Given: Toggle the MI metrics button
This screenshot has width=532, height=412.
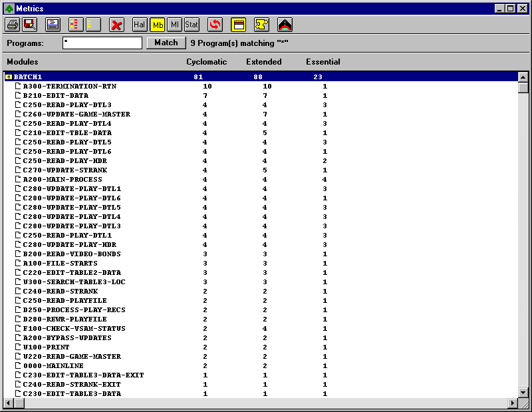Looking at the screenshot, I should [x=174, y=25].
